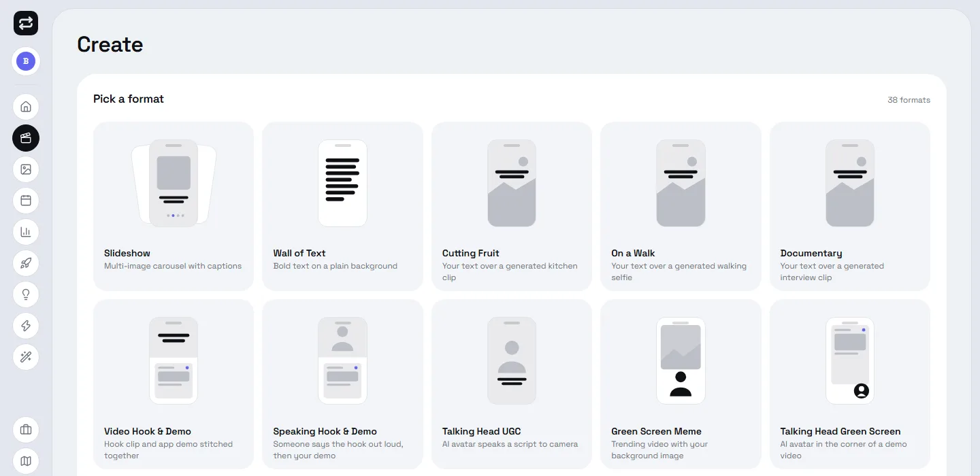The image size is (980, 476).
Task: Select the Video Hook & Demo format
Action: pyautogui.click(x=174, y=384)
